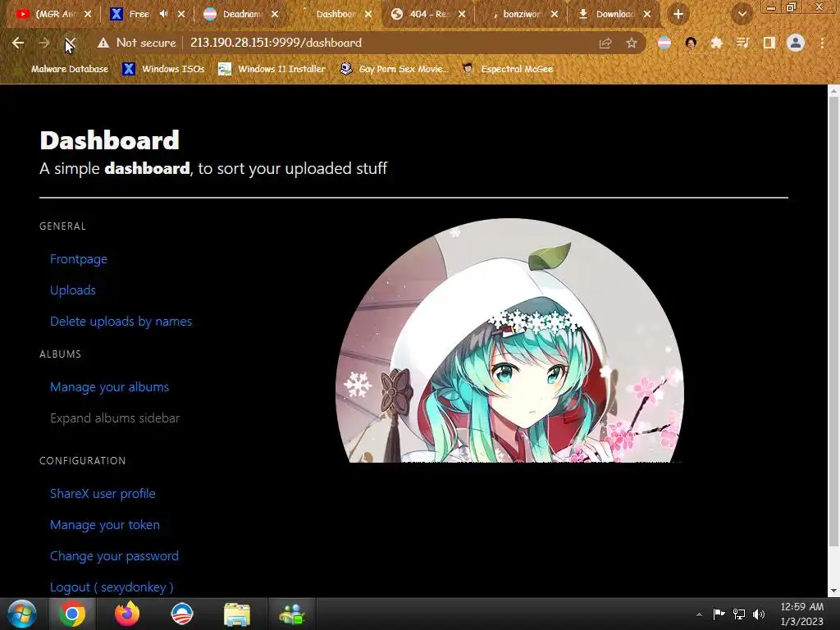The width and height of the screenshot is (840, 630).
Task: Open the Malware Database bookmark
Action: (62, 69)
